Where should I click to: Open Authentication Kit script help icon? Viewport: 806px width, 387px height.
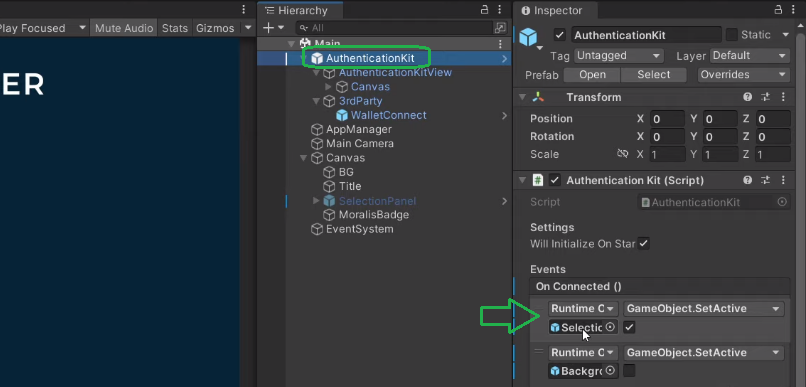(747, 180)
